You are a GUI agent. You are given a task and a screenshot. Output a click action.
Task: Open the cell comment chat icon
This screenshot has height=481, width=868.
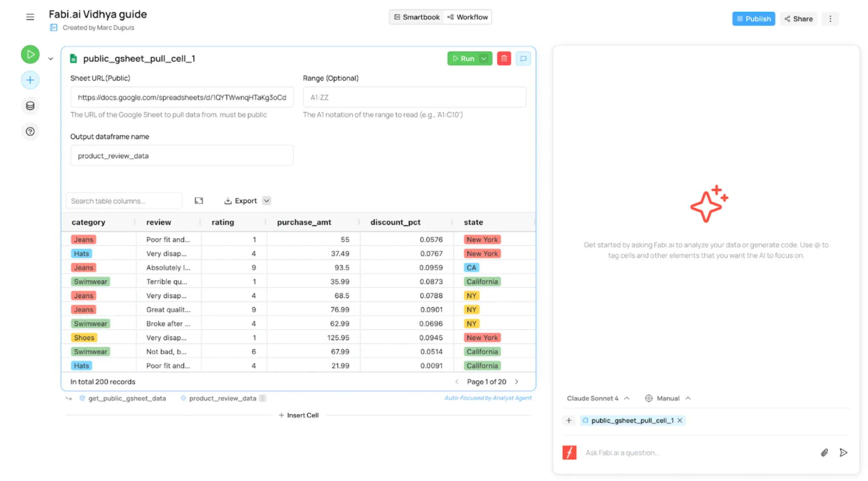pos(523,58)
